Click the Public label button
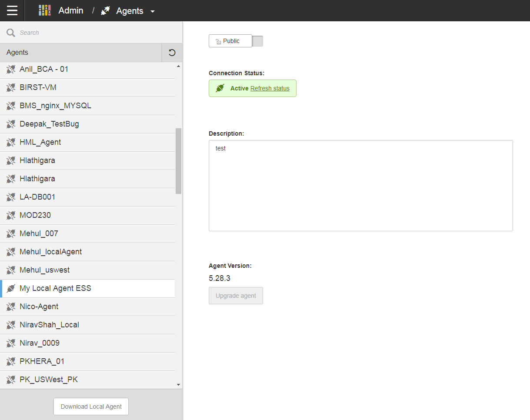This screenshot has height=420, width=530. pos(230,41)
